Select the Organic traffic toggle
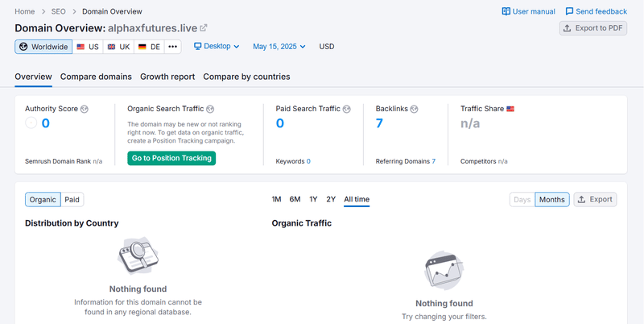The height and width of the screenshot is (324, 644). tap(43, 199)
